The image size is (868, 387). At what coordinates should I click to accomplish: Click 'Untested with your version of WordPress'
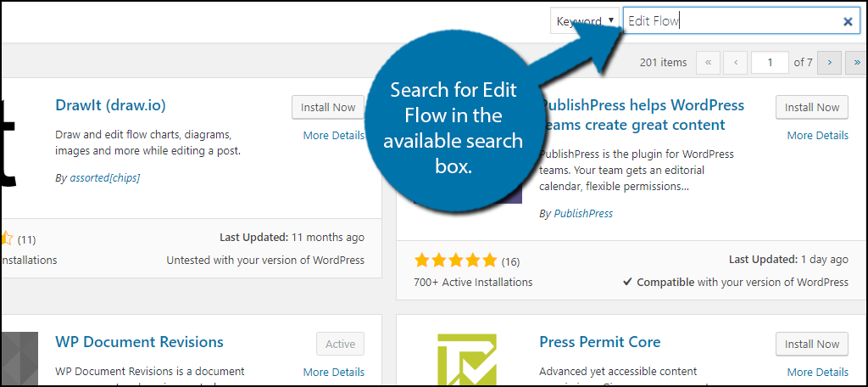[265, 260]
